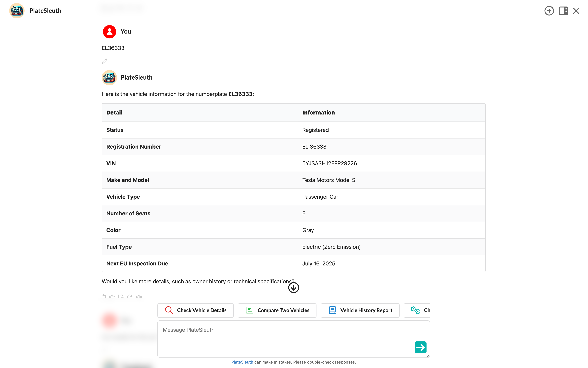
Task: Click the PlateSleuth logo in header
Action: tap(17, 11)
